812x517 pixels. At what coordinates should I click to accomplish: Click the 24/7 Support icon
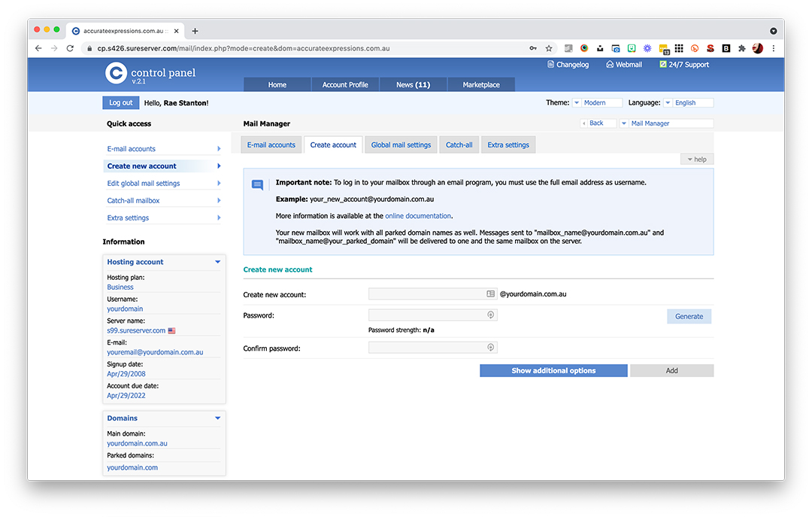pos(662,64)
